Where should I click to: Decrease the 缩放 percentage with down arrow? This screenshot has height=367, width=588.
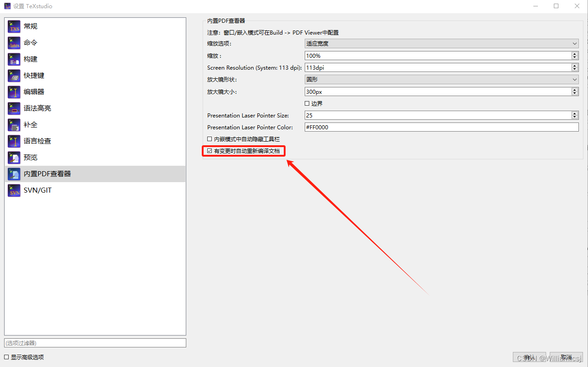(x=575, y=58)
